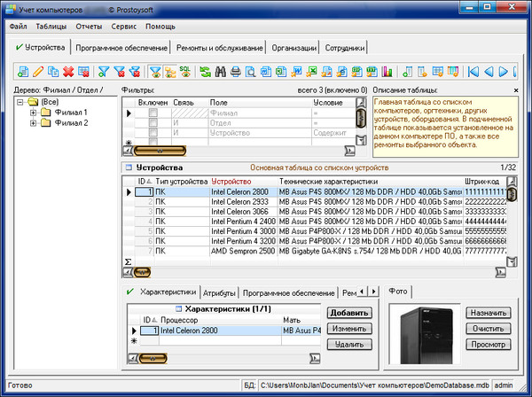
Task: Go to first record using the toolbar arrow
Action: (x=473, y=71)
